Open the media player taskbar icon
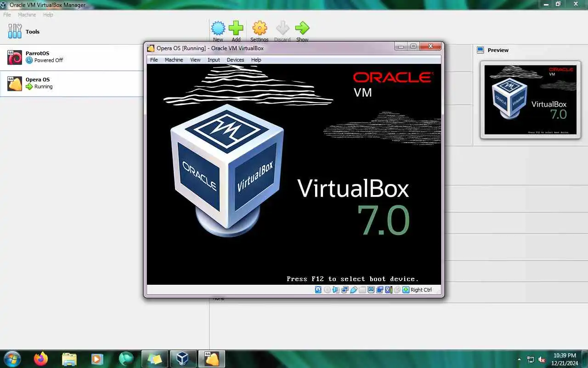Screen dimensions: 588x368 pos(97,358)
